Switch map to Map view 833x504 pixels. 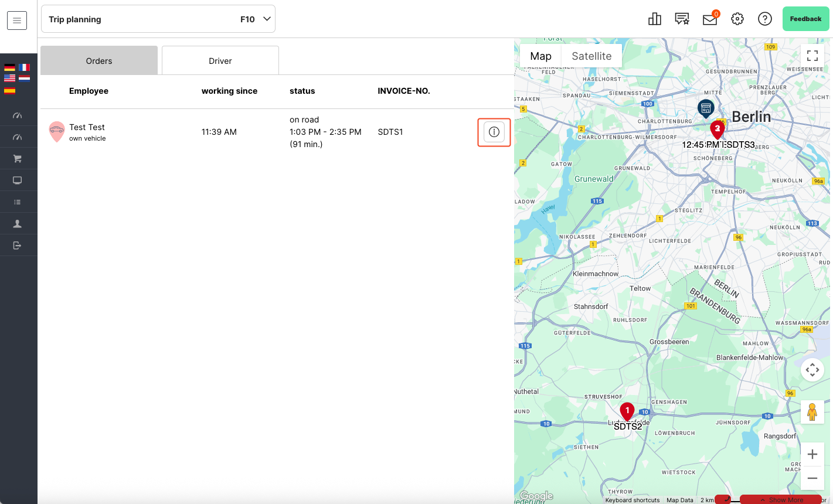(540, 56)
